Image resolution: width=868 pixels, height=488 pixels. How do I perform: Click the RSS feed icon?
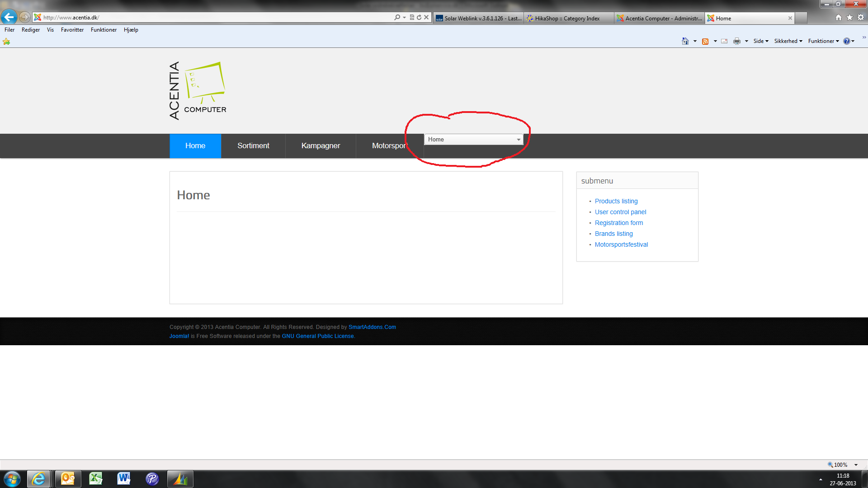[x=705, y=41]
